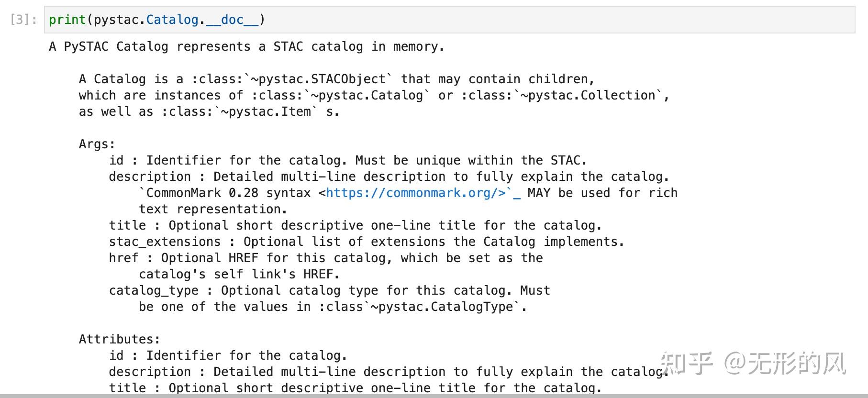Click the 'Attributes:' heading in the output
Image resolution: width=868 pixels, height=398 pixels.
pyautogui.click(x=119, y=339)
